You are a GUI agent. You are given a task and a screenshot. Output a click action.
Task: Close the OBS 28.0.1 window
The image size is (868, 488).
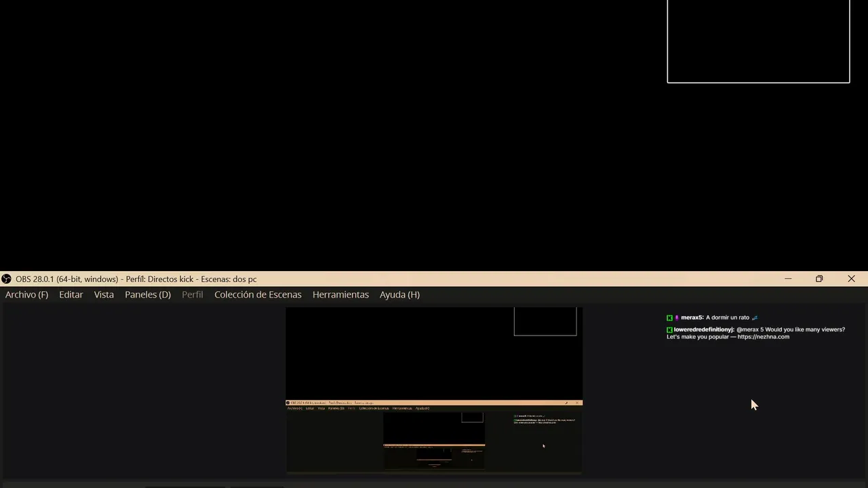[852, 279]
